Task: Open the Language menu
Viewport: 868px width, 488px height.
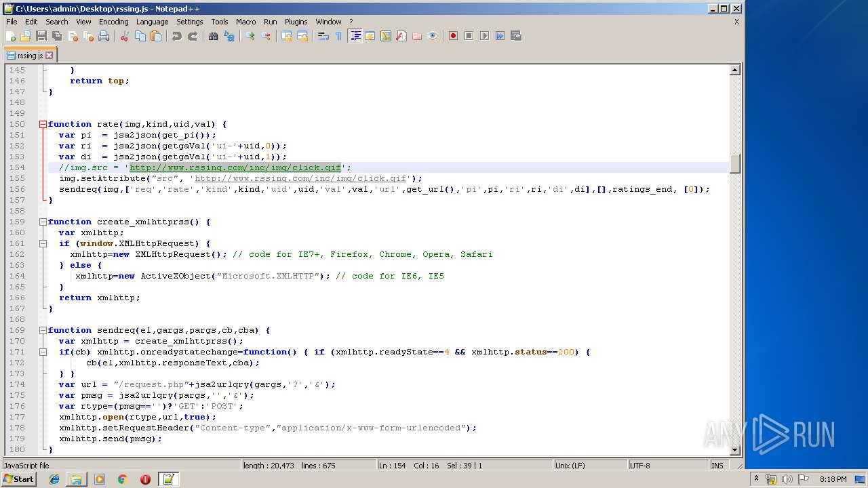Action: tap(152, 22)
